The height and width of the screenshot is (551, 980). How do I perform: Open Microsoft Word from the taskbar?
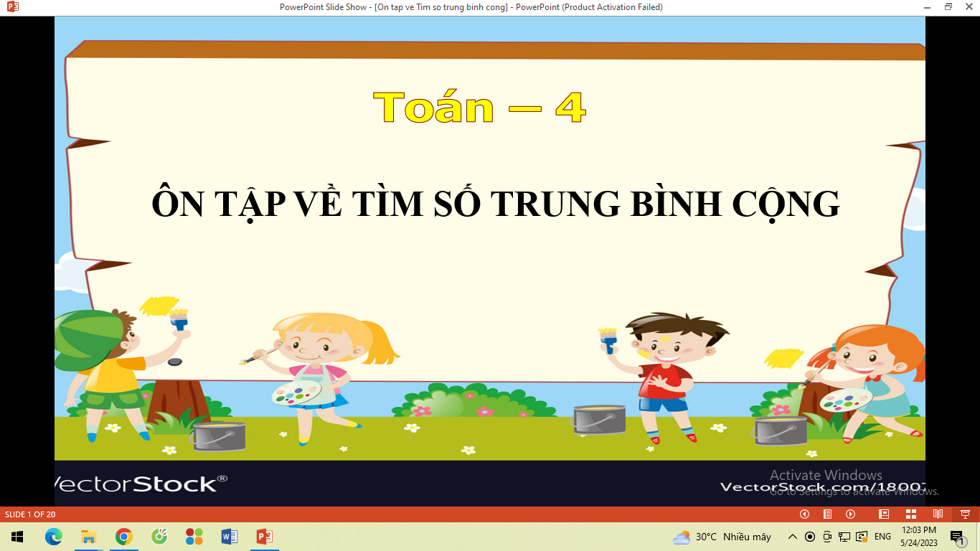(230, 537)
